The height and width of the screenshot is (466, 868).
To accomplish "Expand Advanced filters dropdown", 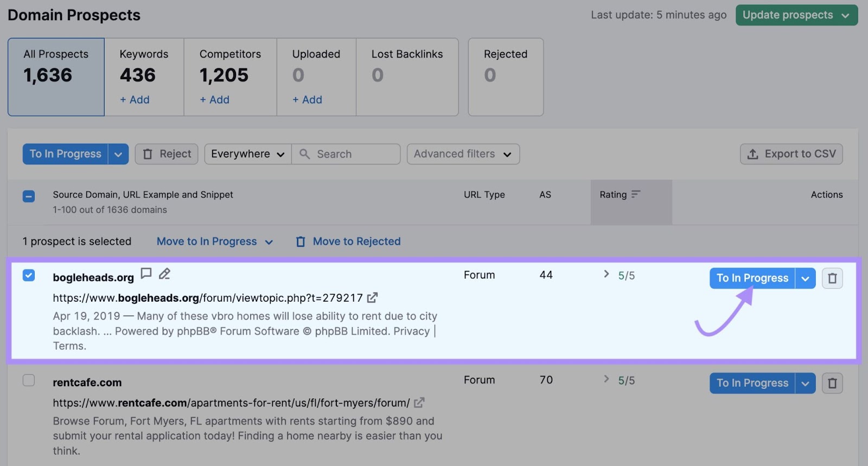I will pos(463,154).
